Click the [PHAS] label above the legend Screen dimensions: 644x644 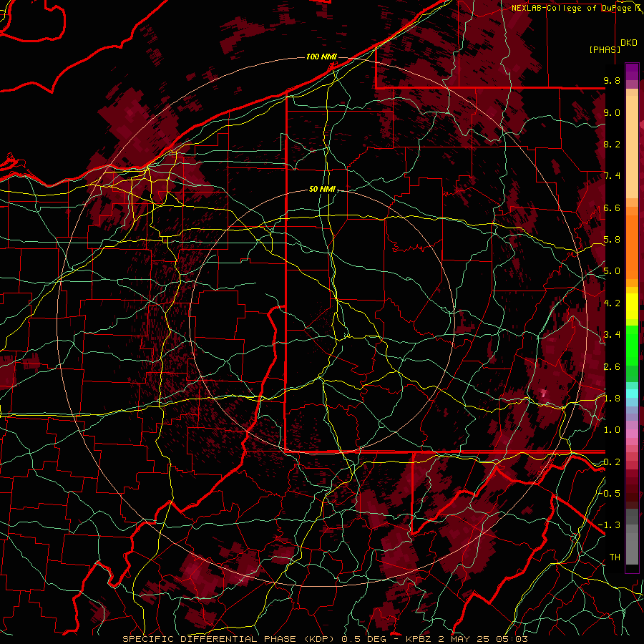tap(605, 49)
